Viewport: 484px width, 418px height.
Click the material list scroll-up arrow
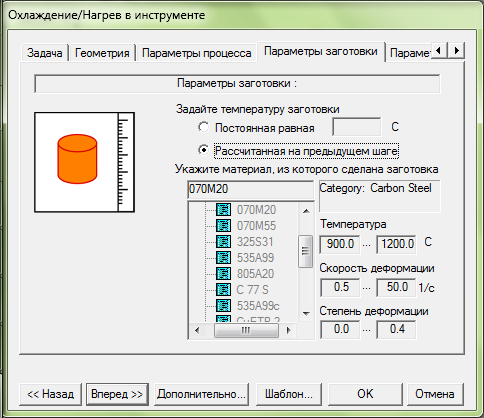tap(306, 211)
